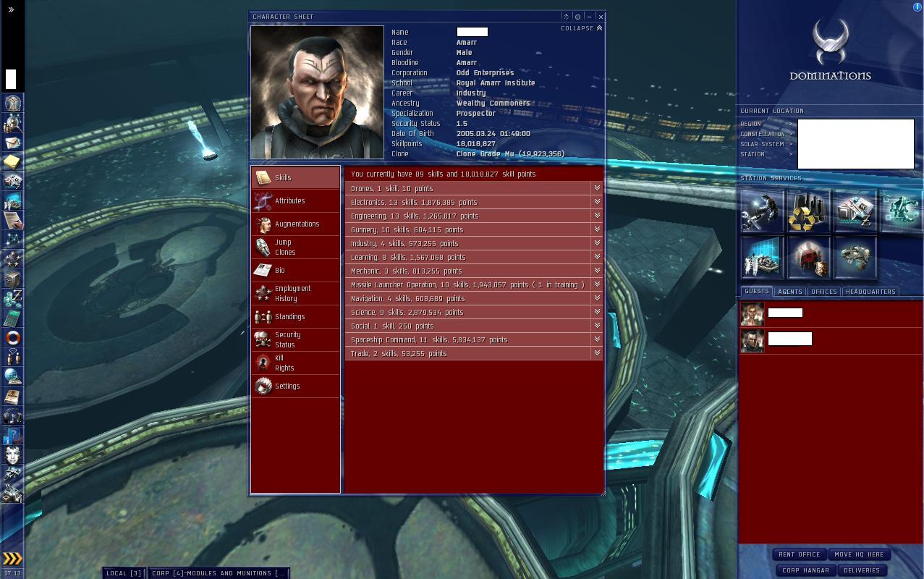
Task: Open People & Places magnifier icon
Action: point(12,123)
